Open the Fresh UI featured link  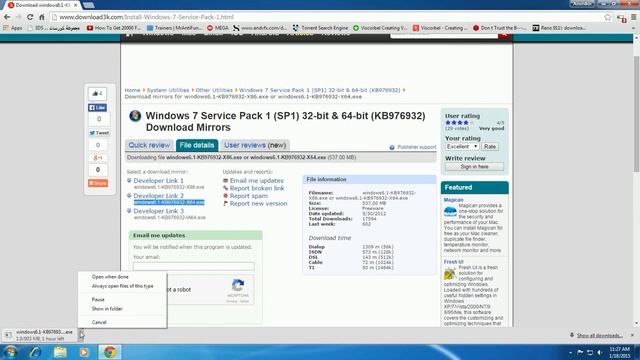point(453,262)
